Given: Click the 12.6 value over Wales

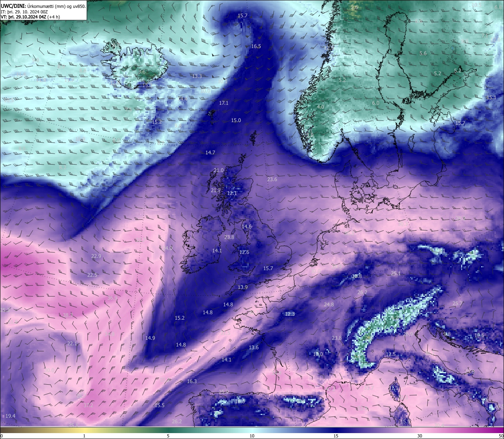Looking at the screenshot, I should click(x=244, y=252).
